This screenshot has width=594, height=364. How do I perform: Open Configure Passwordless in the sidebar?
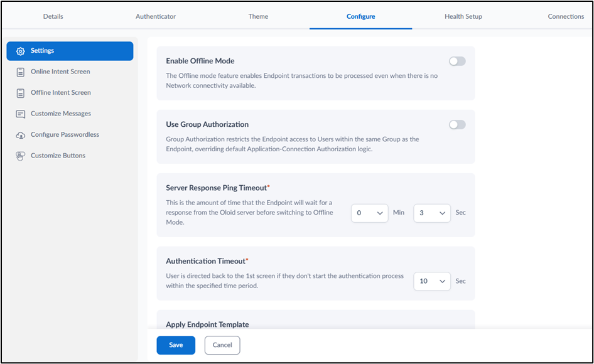[x=70, y=134]
